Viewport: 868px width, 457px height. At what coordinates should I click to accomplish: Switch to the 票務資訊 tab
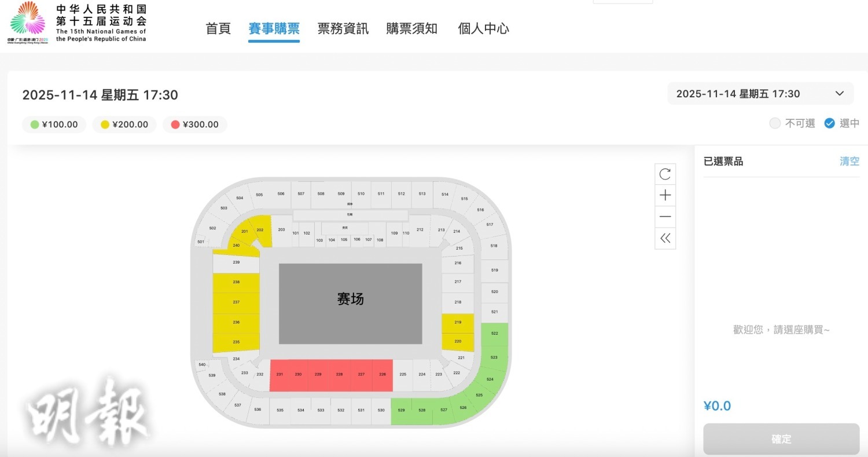pyautogui.click(x=342, y=28)
